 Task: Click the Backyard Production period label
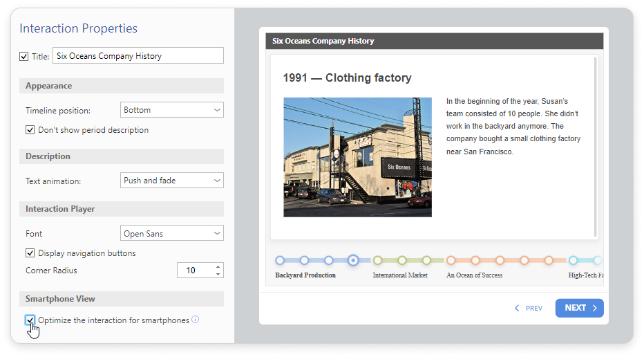click(305, 275)
